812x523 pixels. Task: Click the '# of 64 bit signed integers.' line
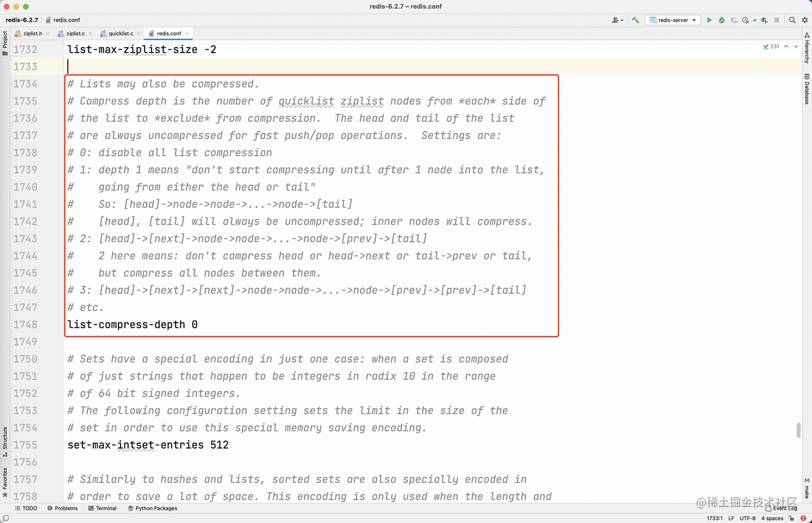coord(154,394)
